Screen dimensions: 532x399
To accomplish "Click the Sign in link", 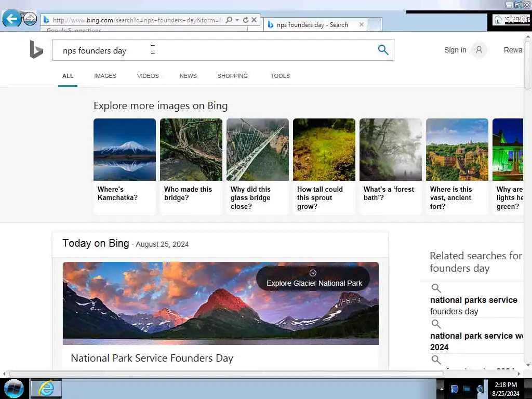I will click(x=455, y=50).
